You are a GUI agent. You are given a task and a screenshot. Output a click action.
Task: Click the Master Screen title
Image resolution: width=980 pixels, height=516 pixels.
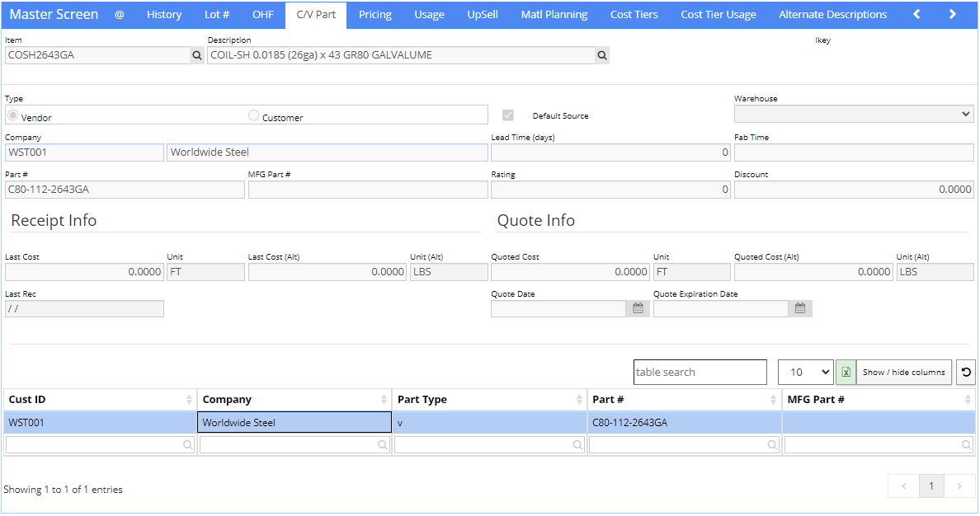coord(54,14)
